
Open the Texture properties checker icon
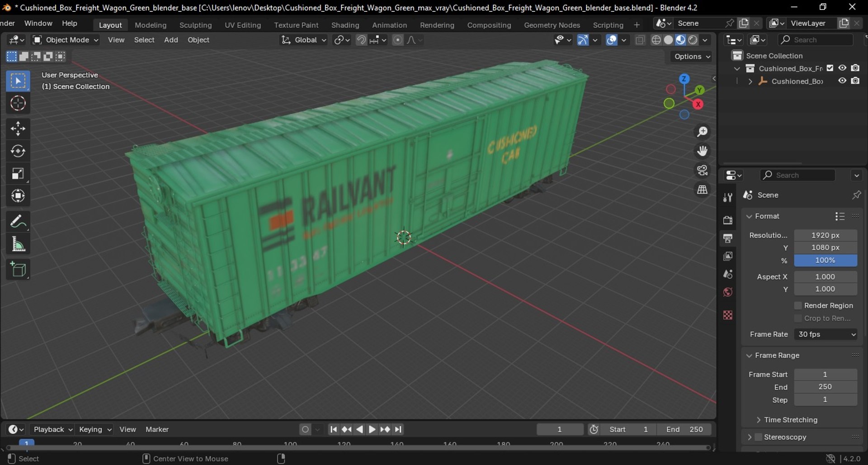point(728,315)
